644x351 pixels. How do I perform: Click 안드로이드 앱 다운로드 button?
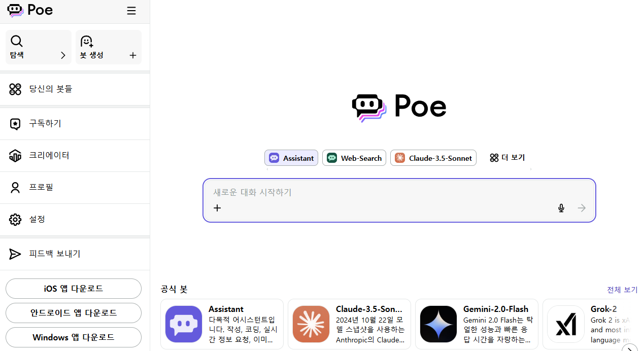coord(74,313)
